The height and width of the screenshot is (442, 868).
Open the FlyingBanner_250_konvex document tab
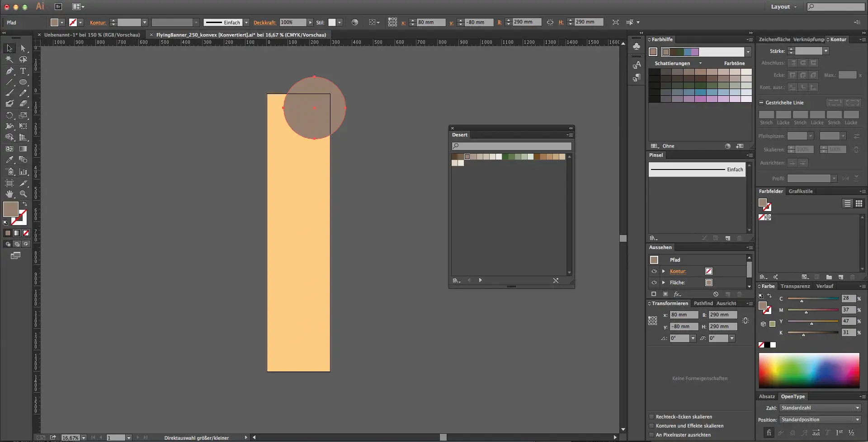(241, 35)
